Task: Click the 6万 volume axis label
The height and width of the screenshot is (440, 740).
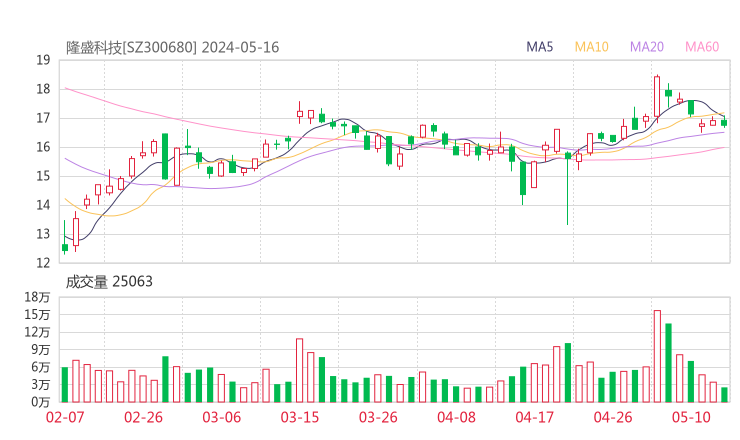Action: 41,367
